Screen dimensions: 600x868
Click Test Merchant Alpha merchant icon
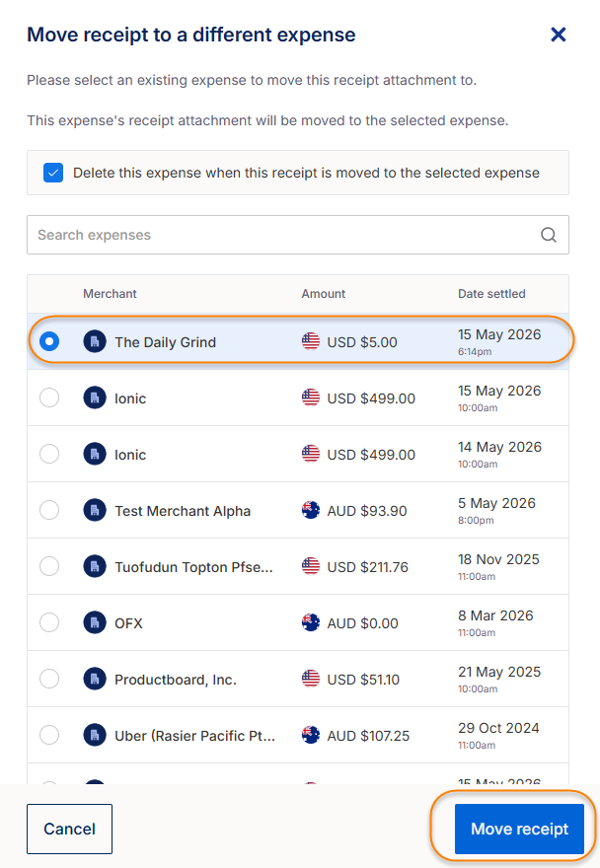95,510
